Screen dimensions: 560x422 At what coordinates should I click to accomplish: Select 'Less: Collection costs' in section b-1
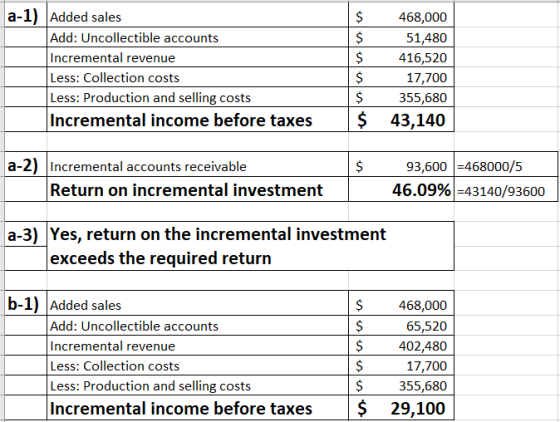coord(198,366)
